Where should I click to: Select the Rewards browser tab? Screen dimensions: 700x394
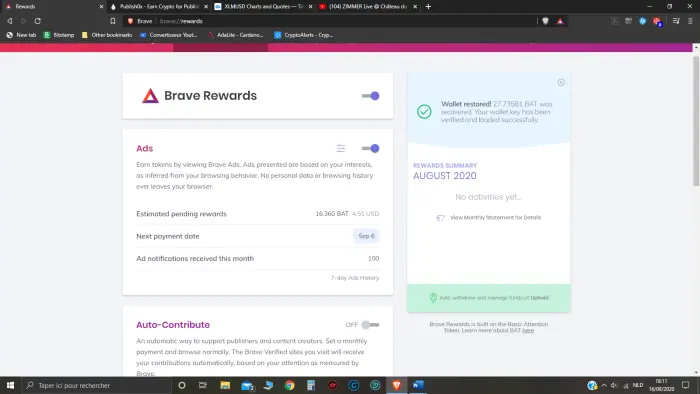54,6
